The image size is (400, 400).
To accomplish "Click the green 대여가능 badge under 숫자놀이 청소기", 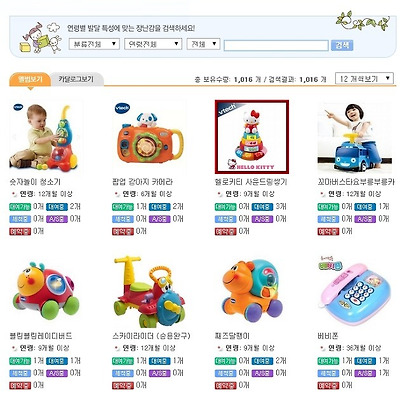I will click(20, 207).
